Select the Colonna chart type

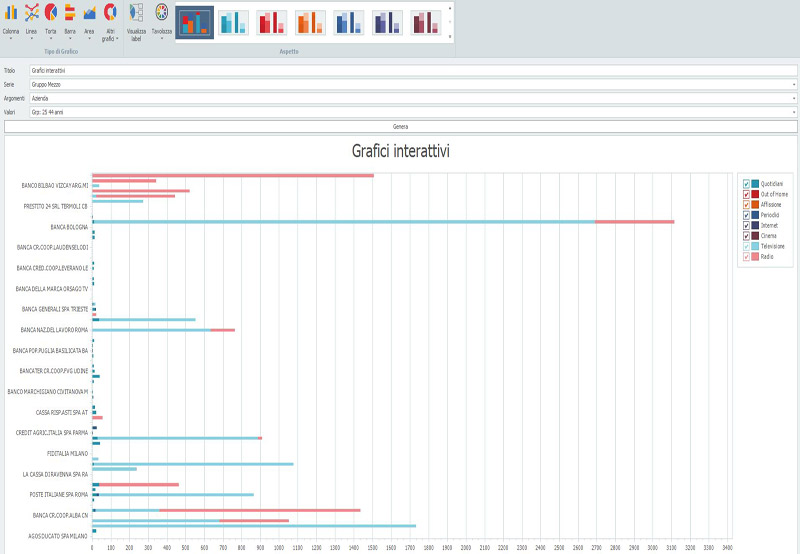coord(10,18)
